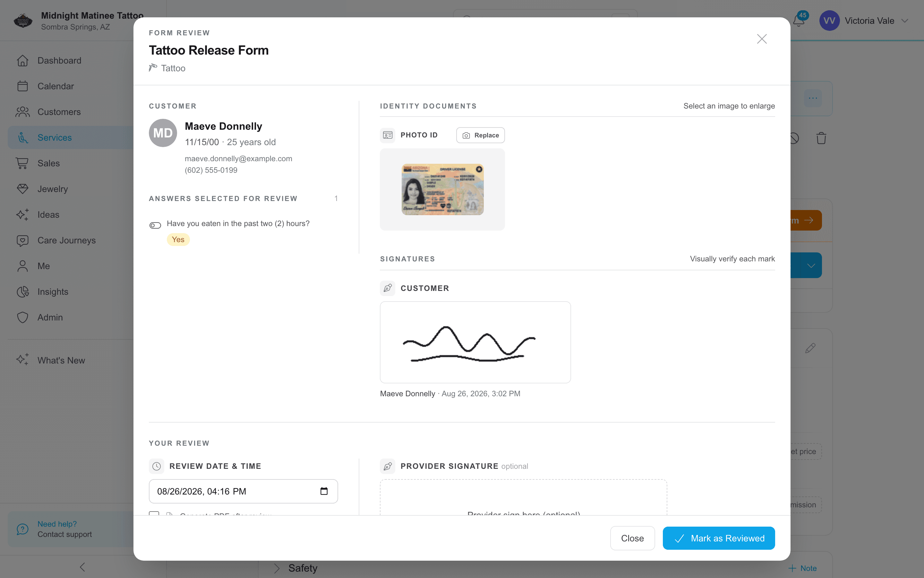Open the three-dots menu behind the modal
This screenshot has height=578, width=924.
813,98
